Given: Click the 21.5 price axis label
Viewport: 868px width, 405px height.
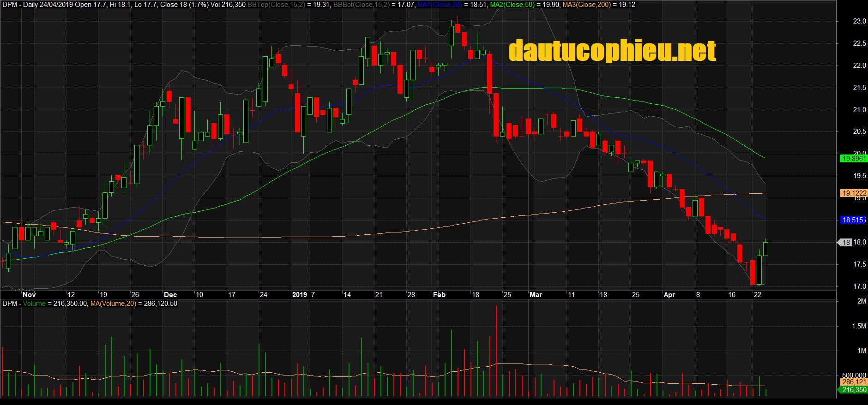Looking at the screenshot, I should click(x=859, y=88).
